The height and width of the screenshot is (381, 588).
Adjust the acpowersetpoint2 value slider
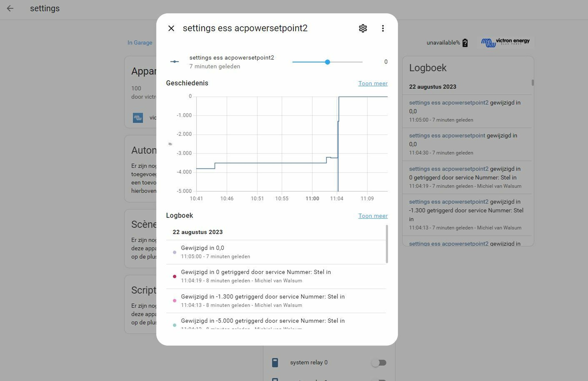[328, 62]
